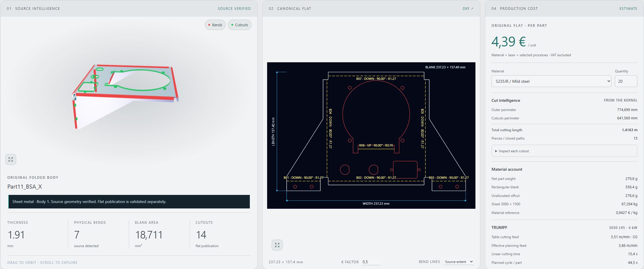Click the Net part weight 279,8 g
The image size is (644, 269).
(x=631, y=179)
